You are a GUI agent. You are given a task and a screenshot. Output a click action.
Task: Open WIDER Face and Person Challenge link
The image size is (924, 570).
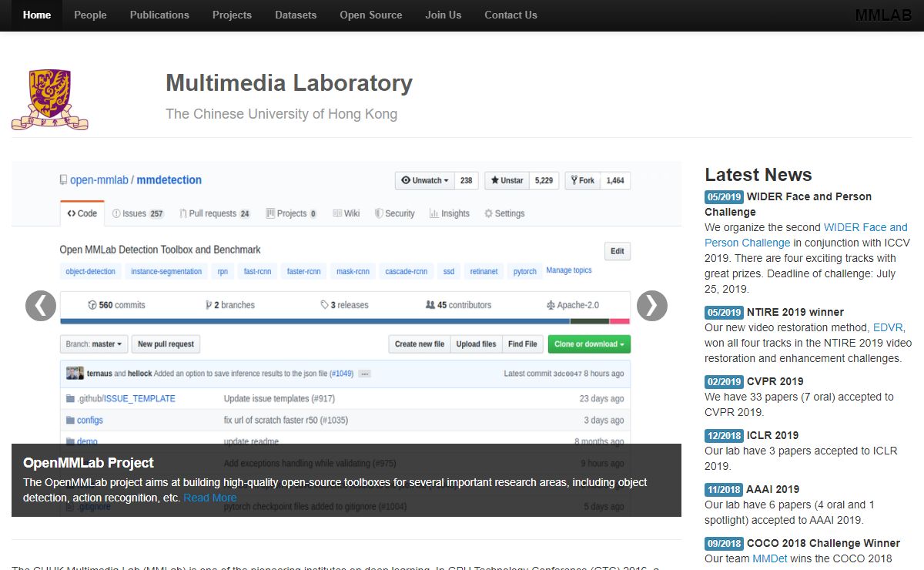(x=806, y=235)
